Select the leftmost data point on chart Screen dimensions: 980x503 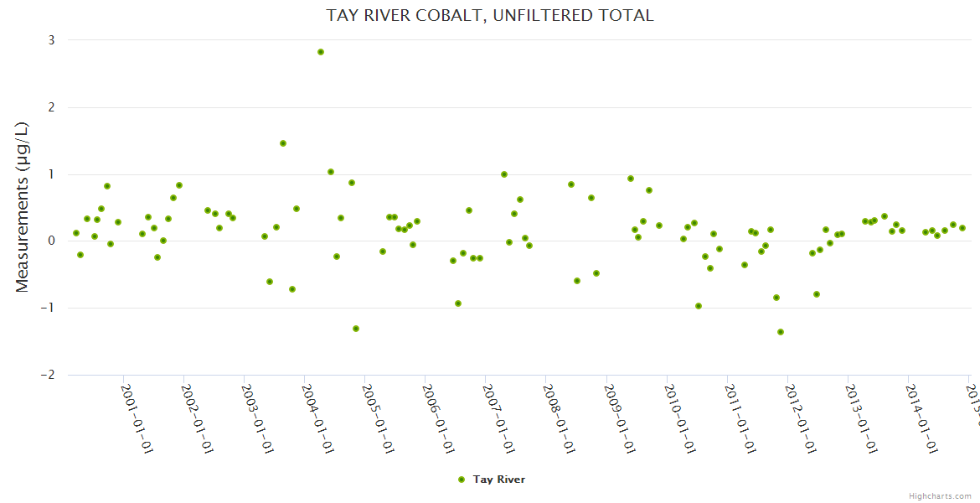click(x=76, y=233)
